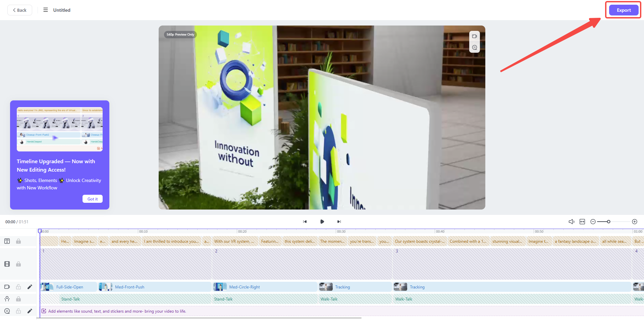Toggle the lock on the text track
The width and height of the screenshot is (644, 320).
click(x=18, y=241)
